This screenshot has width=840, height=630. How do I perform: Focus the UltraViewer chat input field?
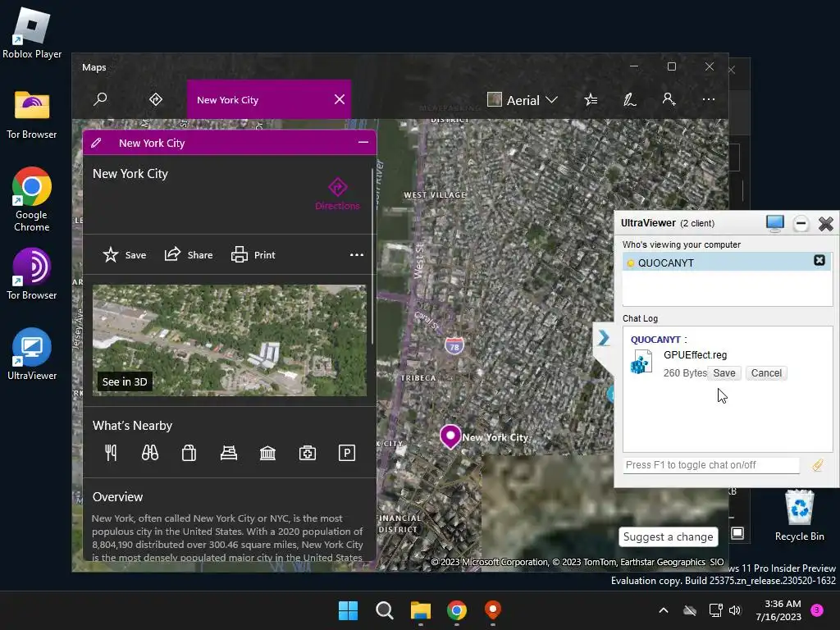click(711, 465)
